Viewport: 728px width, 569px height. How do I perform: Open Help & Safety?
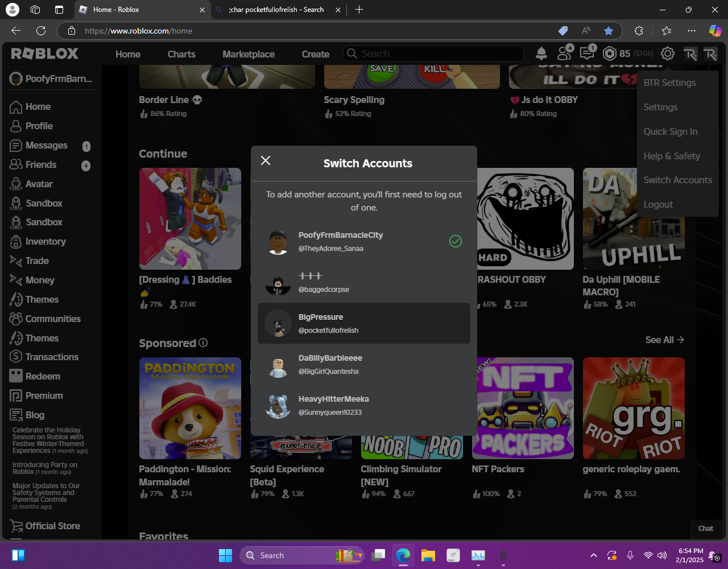pos(672,156)
